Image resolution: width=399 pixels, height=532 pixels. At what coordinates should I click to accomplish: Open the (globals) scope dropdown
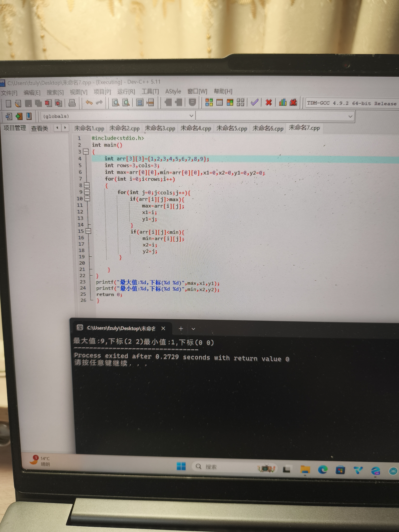tap(191, 116)
